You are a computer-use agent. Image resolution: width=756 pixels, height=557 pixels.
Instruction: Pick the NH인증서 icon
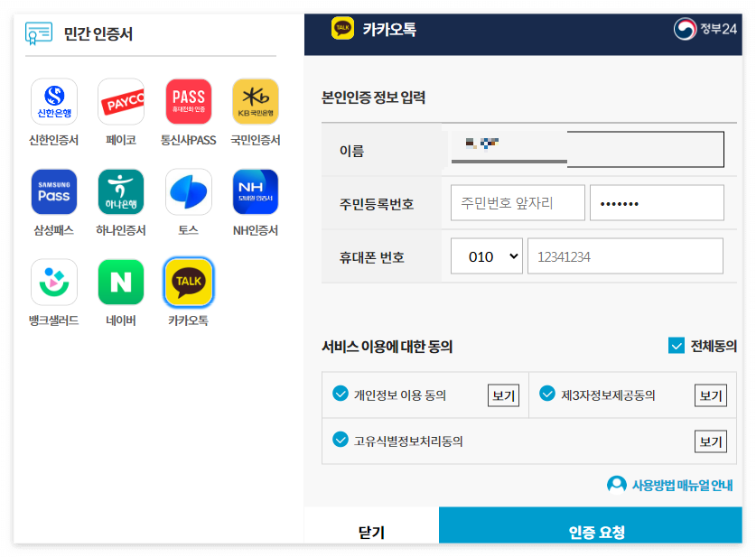[256, 191]
